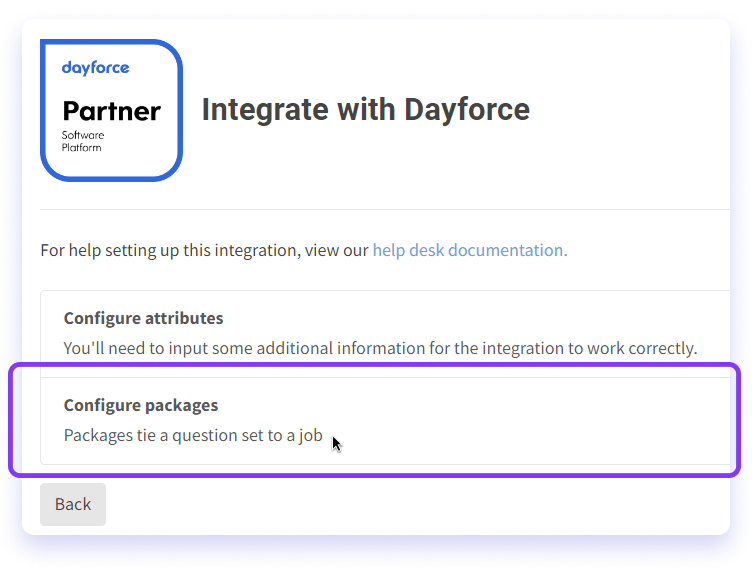Click the Back button

73,504
